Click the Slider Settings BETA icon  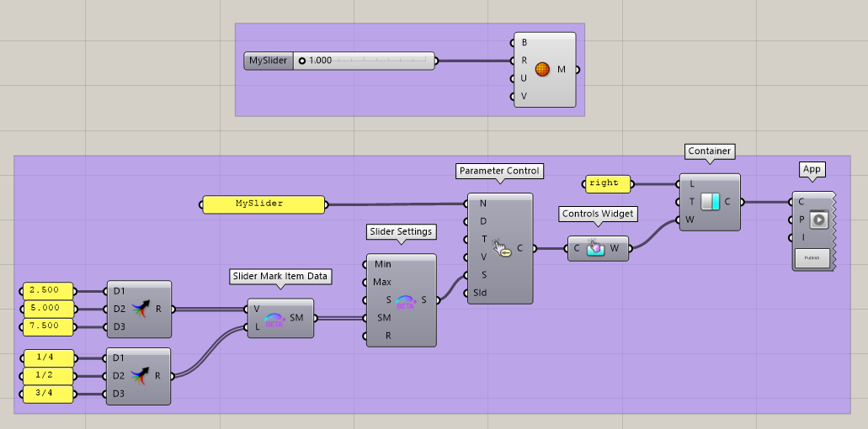[x=406, y=300]
